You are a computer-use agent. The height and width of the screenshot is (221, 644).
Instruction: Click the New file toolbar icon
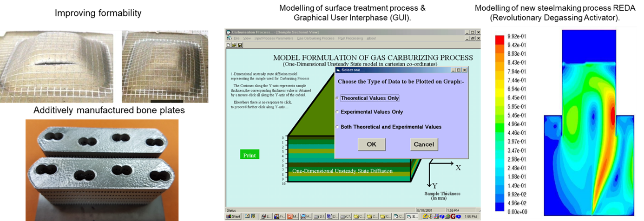(x=229, y=45)
